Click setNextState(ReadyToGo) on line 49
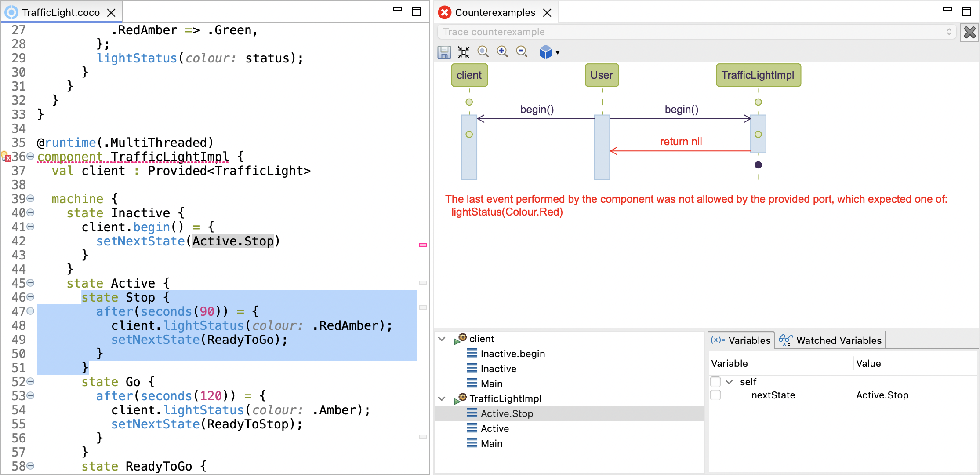The image size is (980, 475). point(199,340)
